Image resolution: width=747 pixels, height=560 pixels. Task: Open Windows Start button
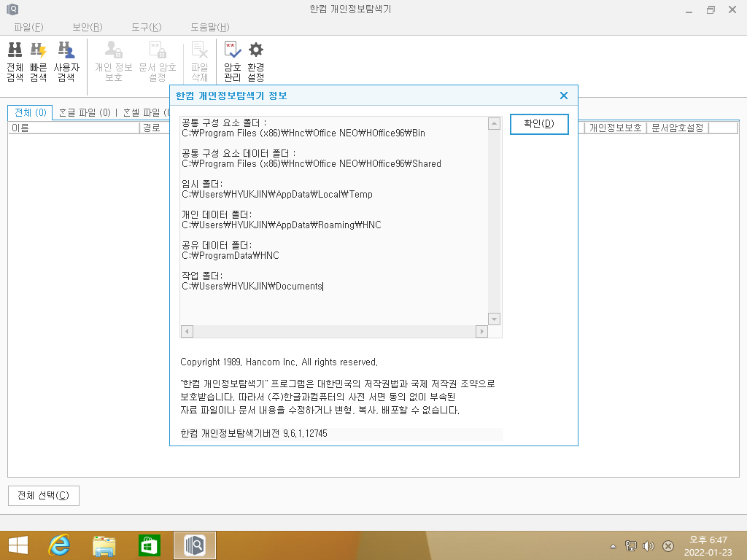tap(18, 545)
